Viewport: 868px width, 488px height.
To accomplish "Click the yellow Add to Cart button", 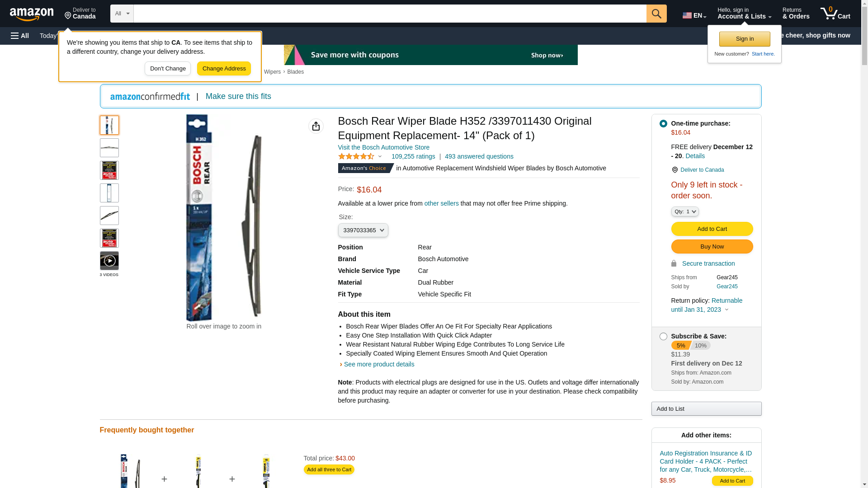I will (x=712, y=229).
